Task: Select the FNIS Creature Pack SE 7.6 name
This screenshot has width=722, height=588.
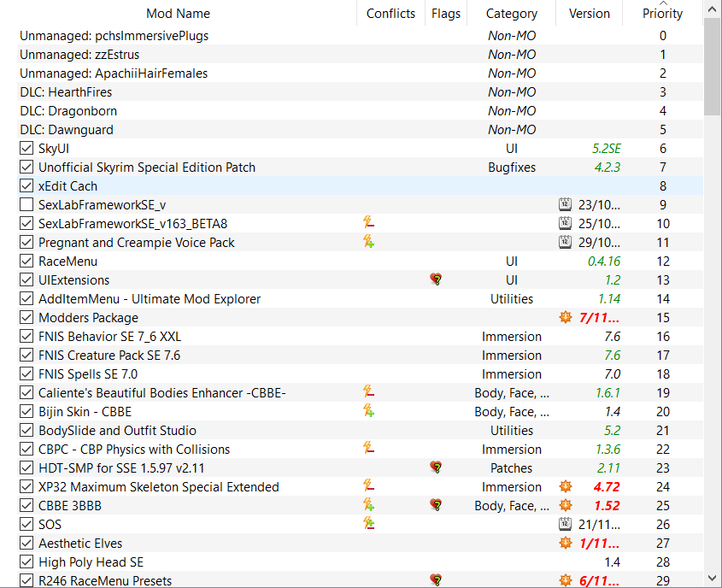Action: 109,356
